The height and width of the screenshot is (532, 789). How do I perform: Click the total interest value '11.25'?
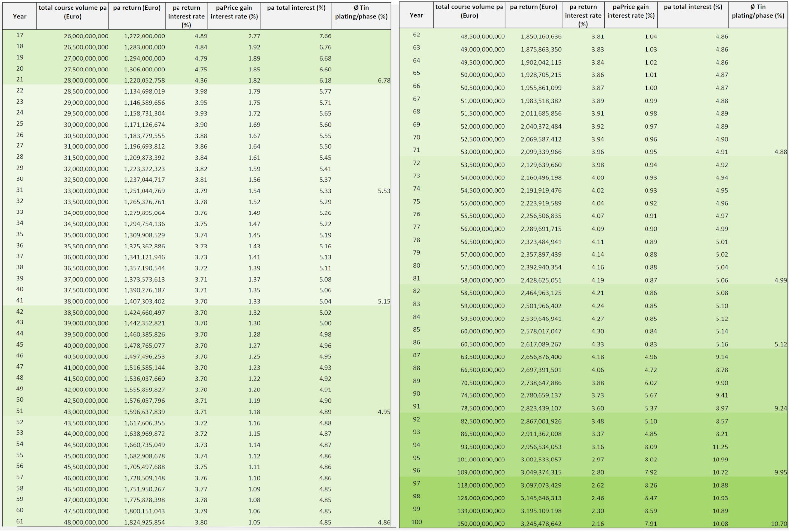coord(720,447)
